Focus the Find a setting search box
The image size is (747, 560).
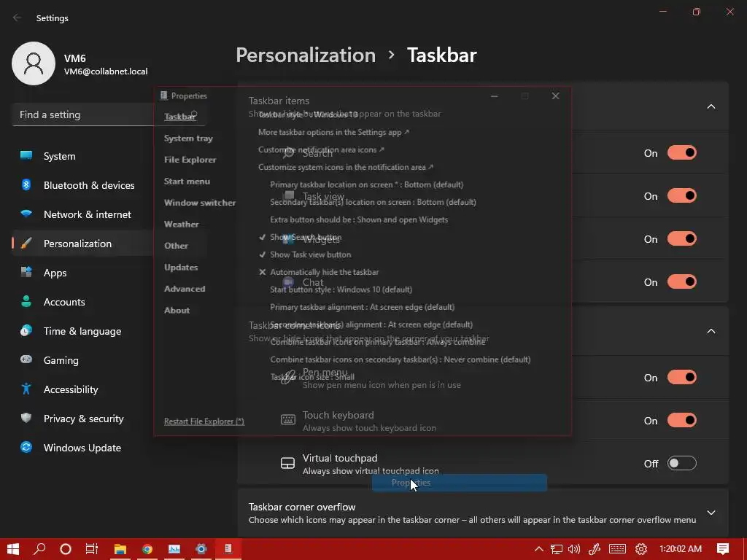point(108,114)
